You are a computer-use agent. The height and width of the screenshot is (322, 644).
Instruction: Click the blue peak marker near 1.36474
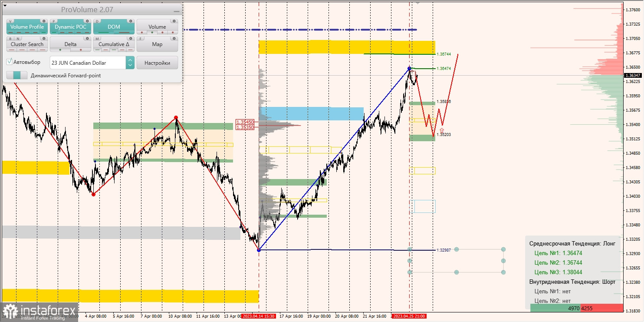click(409, 68)
